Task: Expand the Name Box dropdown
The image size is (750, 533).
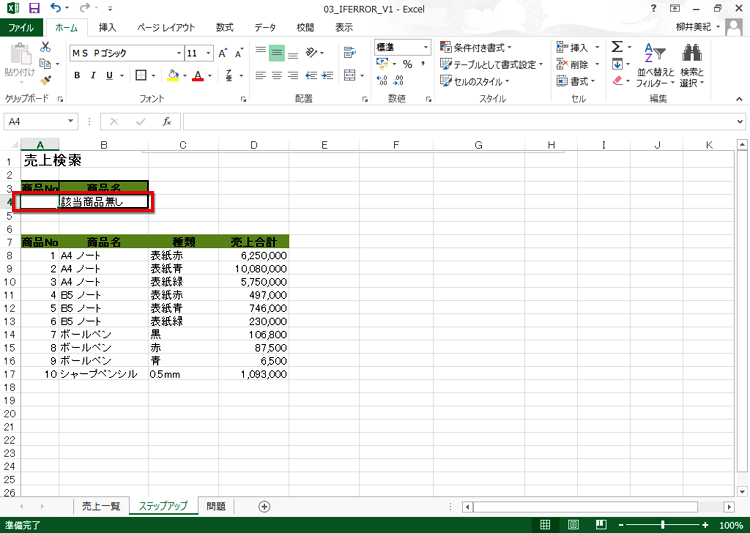Action: (x=70, y=121)
